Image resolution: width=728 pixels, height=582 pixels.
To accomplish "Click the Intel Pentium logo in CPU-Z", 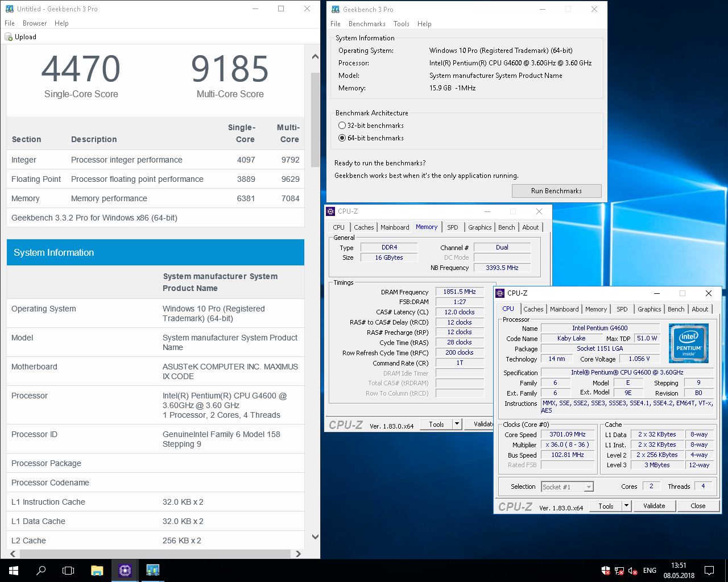I will point(689,343).
